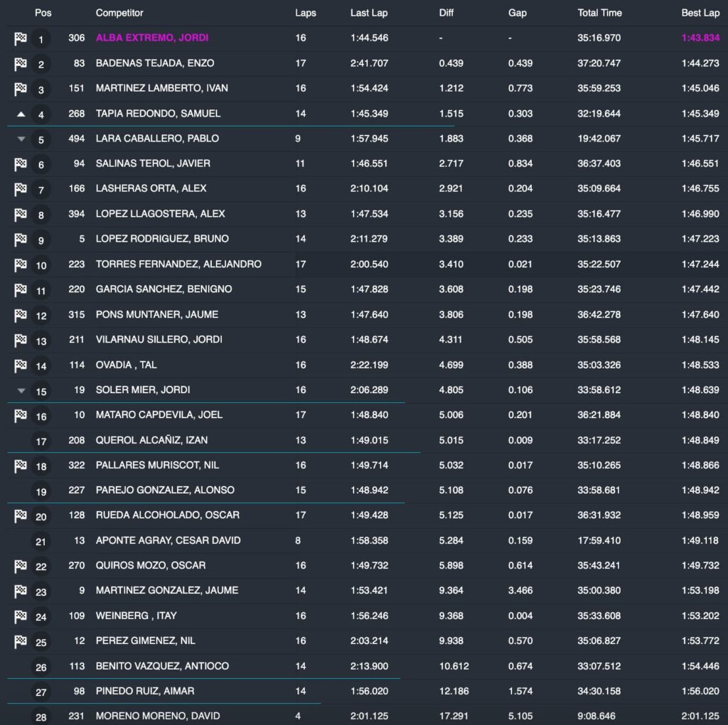The image size is (728, 725).
Task: Click the checkered flag beside Badenas Tejada
Action: (x=21, y=64)
